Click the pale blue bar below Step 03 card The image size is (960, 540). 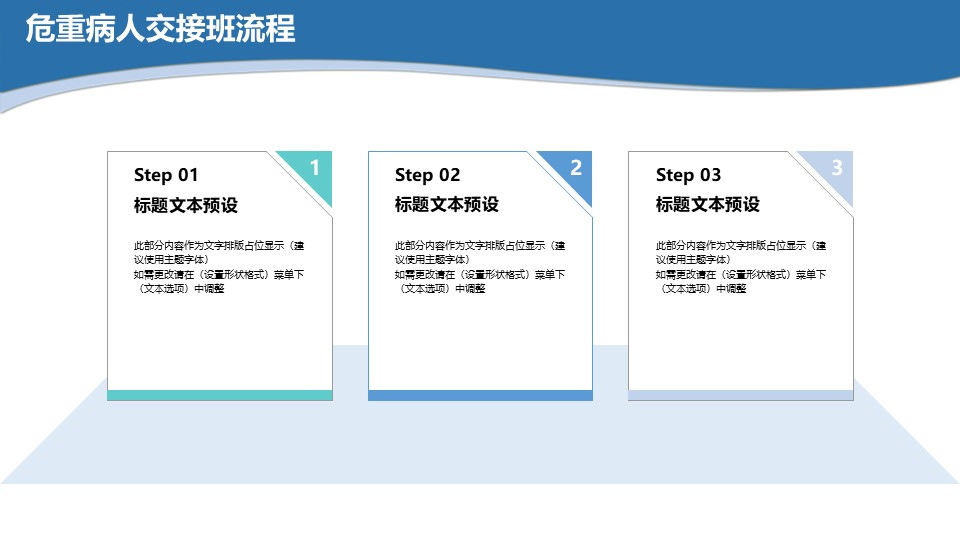tap(741, 396)
